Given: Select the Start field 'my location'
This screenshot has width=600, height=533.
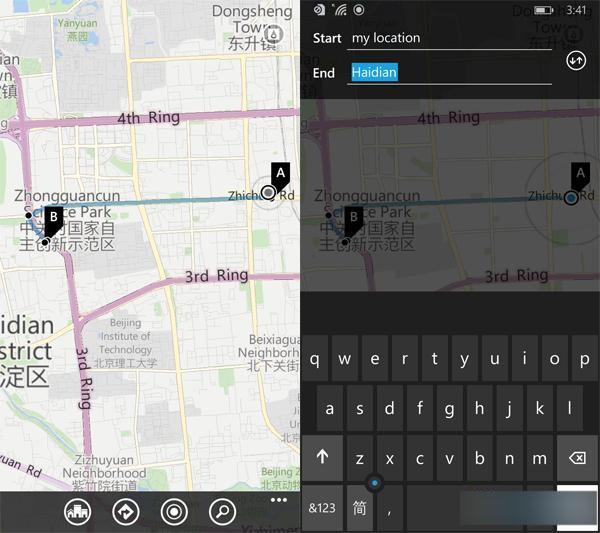Looking at the screenshot, I should [449, 39].
